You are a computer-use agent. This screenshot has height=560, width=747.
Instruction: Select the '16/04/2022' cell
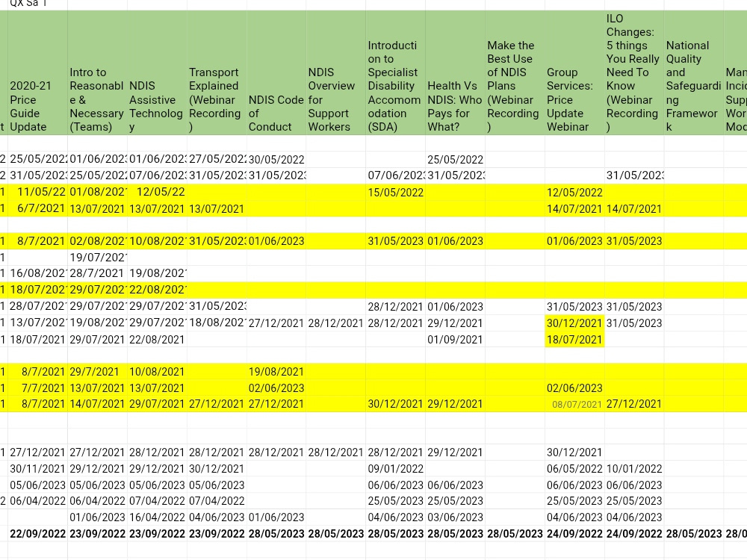(x=157, y=517)
